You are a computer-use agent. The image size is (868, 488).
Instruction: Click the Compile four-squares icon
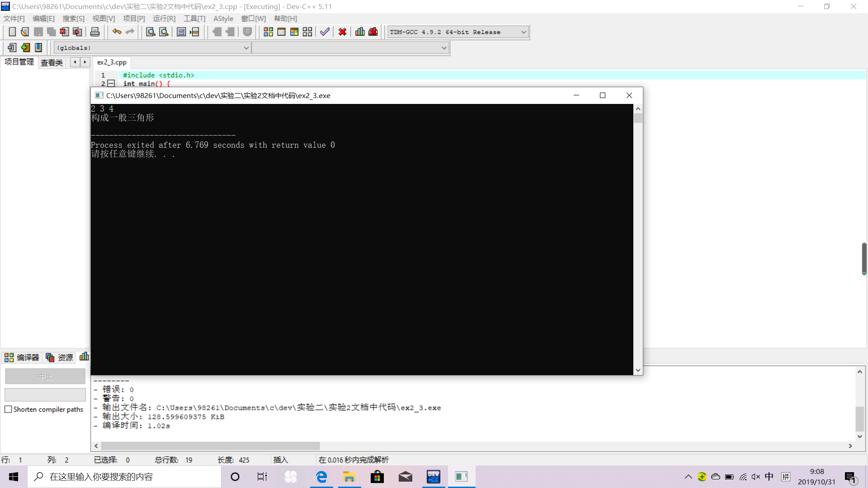[x=268, y=32]
